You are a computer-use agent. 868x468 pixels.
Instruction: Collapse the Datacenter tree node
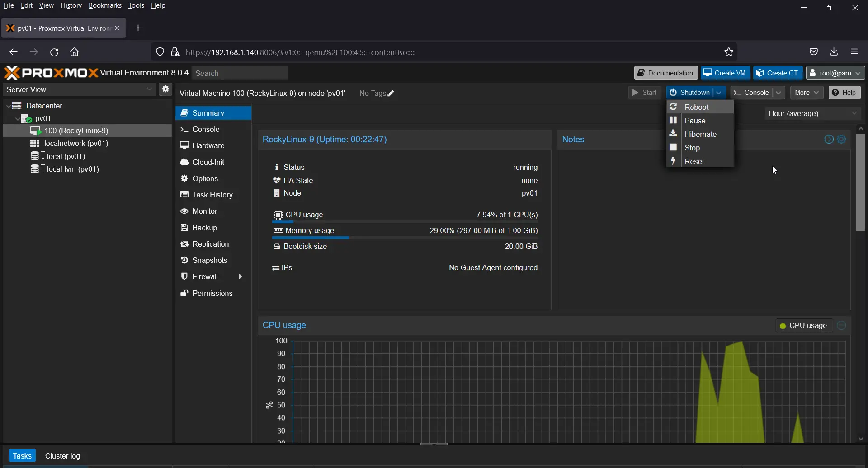click(8, 106)
